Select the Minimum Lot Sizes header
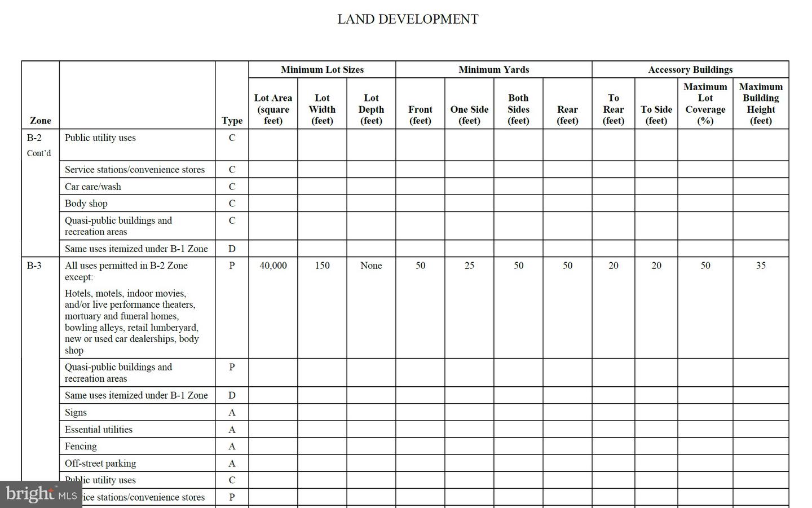812x508 pixels. click(322, 70)
